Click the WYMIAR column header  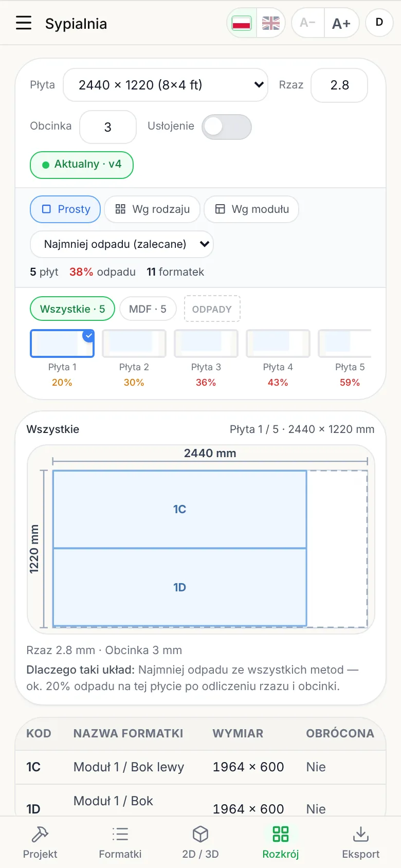coord(238,733)
